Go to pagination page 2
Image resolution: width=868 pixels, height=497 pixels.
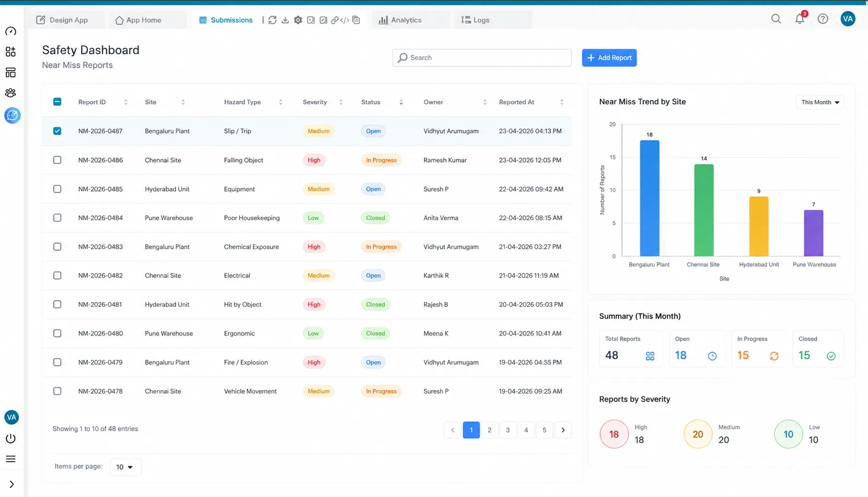tap(489, 430)
